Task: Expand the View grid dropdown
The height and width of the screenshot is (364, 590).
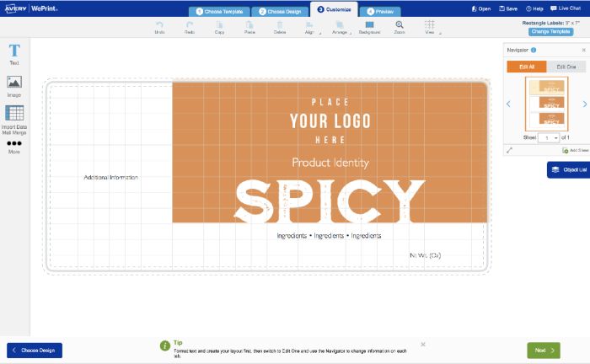Action: 430,27
